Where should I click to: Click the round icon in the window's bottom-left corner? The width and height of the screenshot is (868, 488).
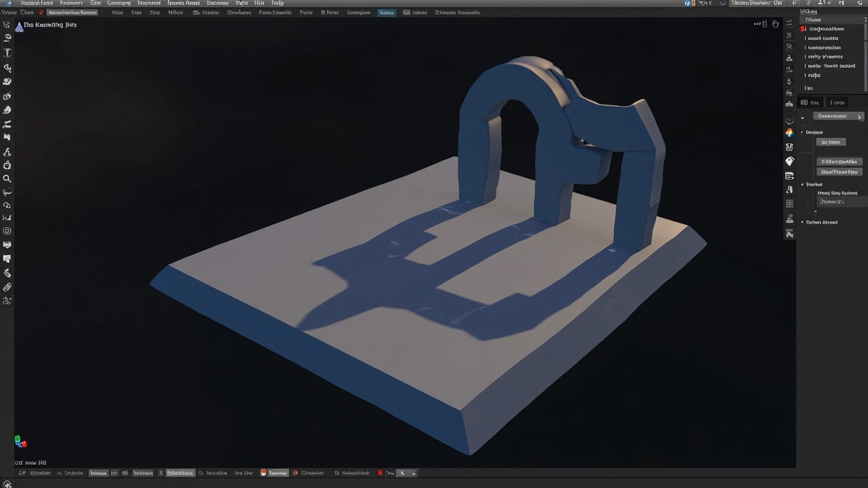coord(7,483)
